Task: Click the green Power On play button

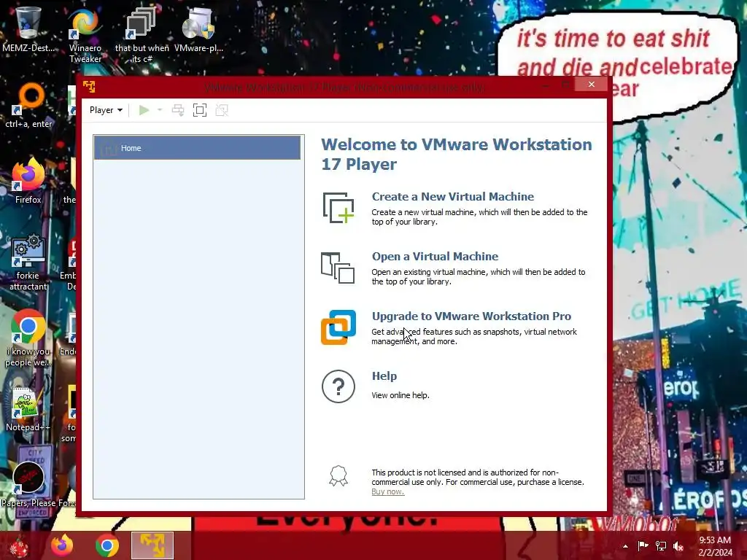Action: 144,110
